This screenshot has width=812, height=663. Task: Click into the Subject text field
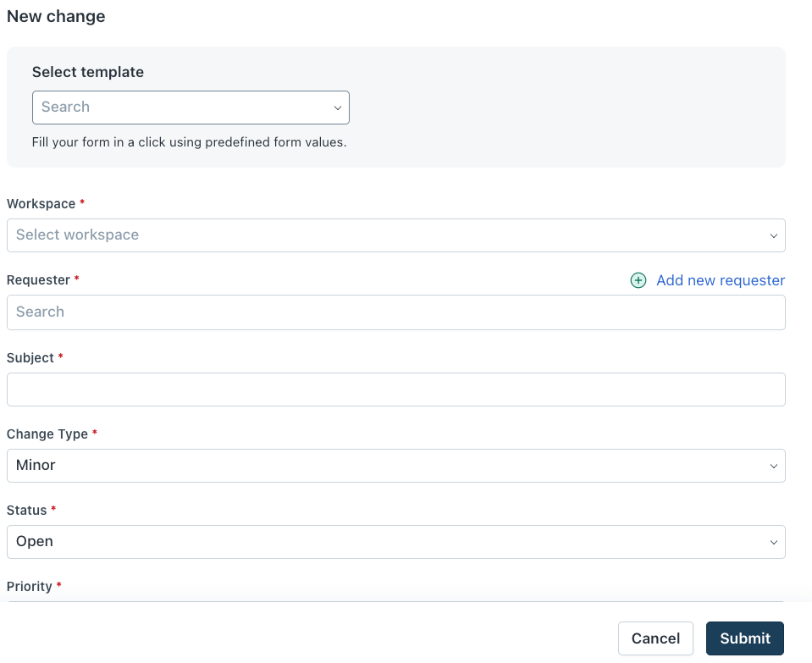(x=396, y=390)
